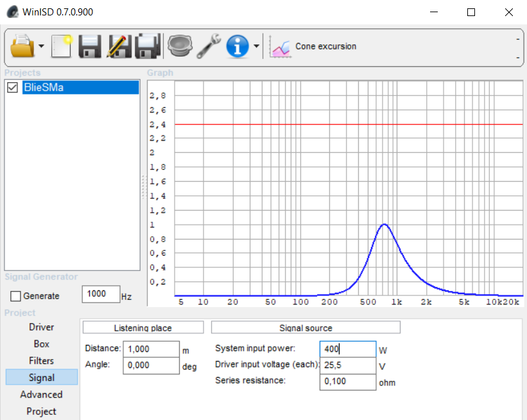Open the Filters tab

[x=42, y=361]
